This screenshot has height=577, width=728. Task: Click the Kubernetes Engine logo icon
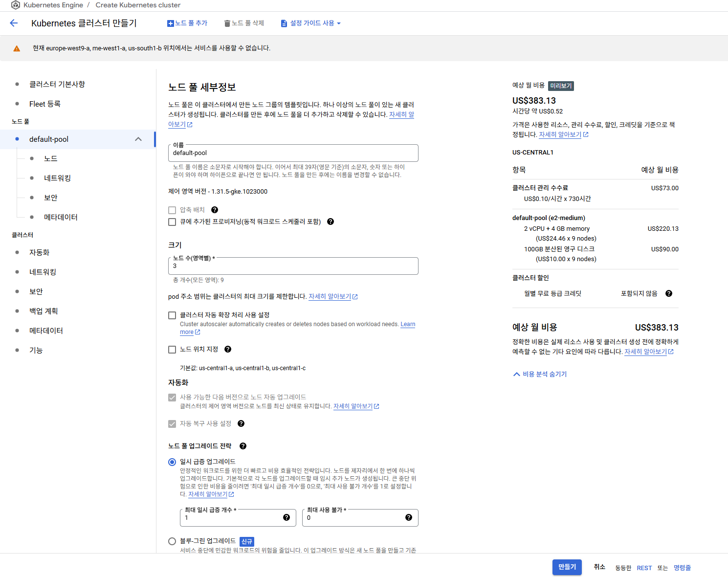16,5
